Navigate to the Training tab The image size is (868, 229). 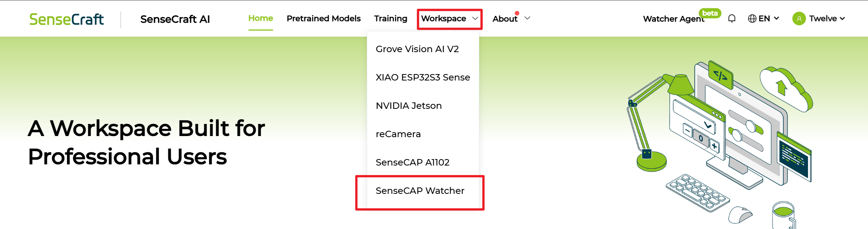pyautogui.click(x=391, y=19)
